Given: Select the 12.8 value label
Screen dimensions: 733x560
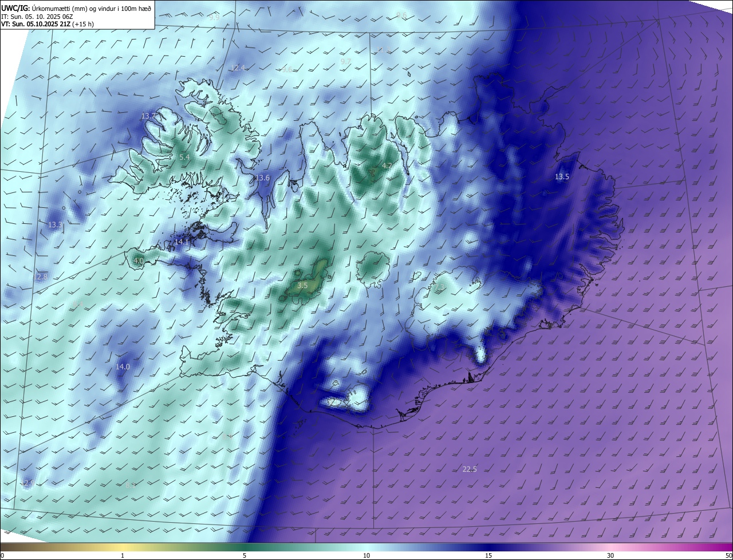Looking at the screenshot, I should click(x=41, y=277).
